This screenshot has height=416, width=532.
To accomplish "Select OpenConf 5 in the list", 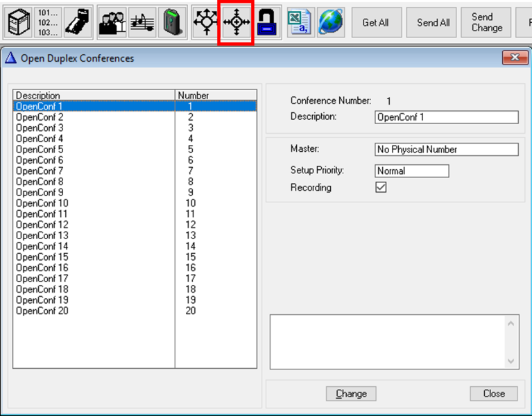I will [135, 150].
